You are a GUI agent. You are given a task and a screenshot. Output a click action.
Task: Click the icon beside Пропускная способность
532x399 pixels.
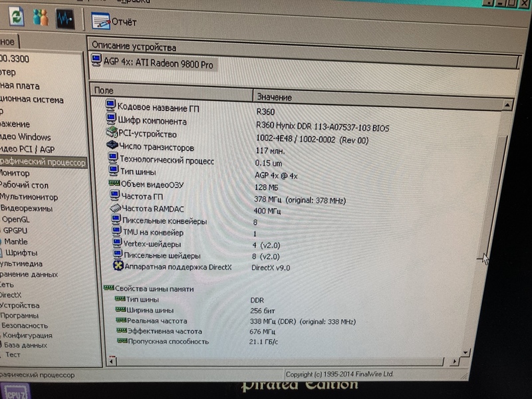pos(122,340)
